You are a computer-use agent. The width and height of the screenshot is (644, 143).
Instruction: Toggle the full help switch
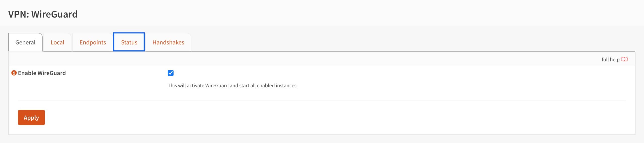[624, 59]
